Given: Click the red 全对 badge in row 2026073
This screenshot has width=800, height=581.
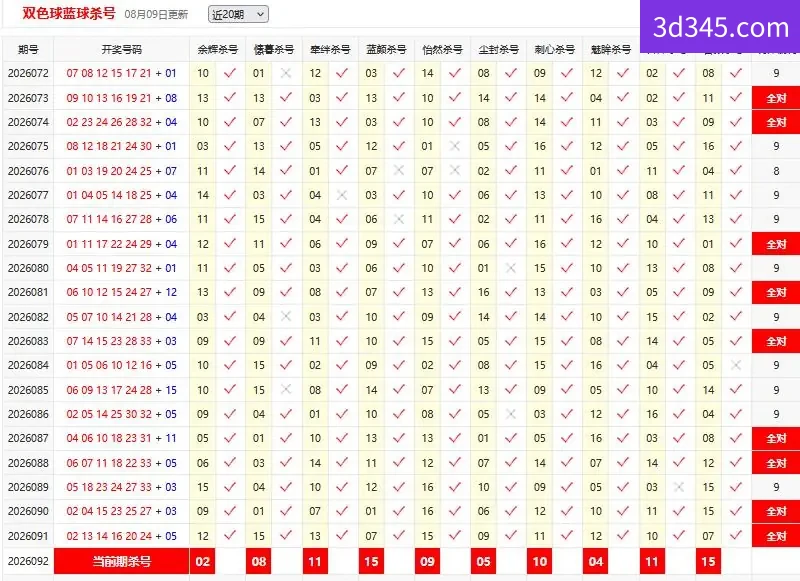Looking at the screenshot, I should pos(776,98).
